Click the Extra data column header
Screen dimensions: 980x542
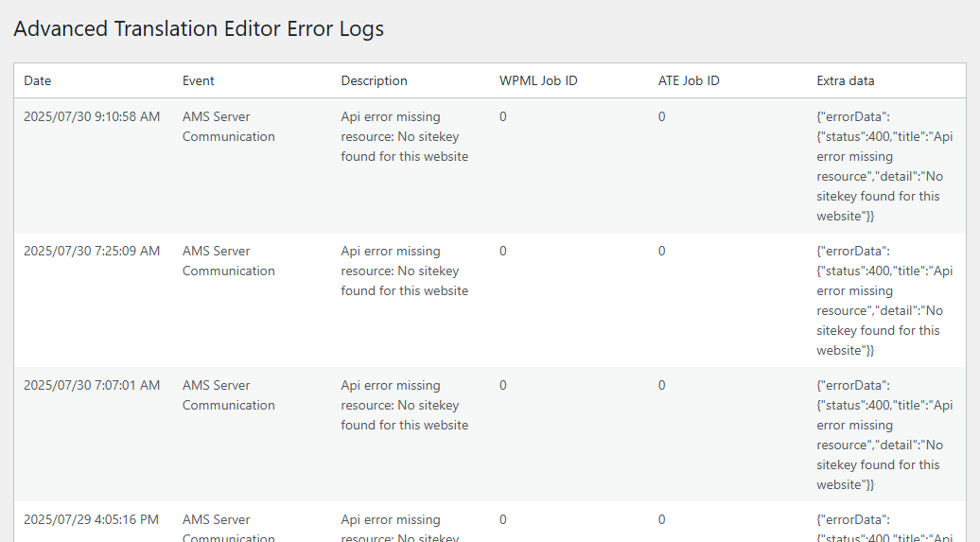click(x=845, y=80)
